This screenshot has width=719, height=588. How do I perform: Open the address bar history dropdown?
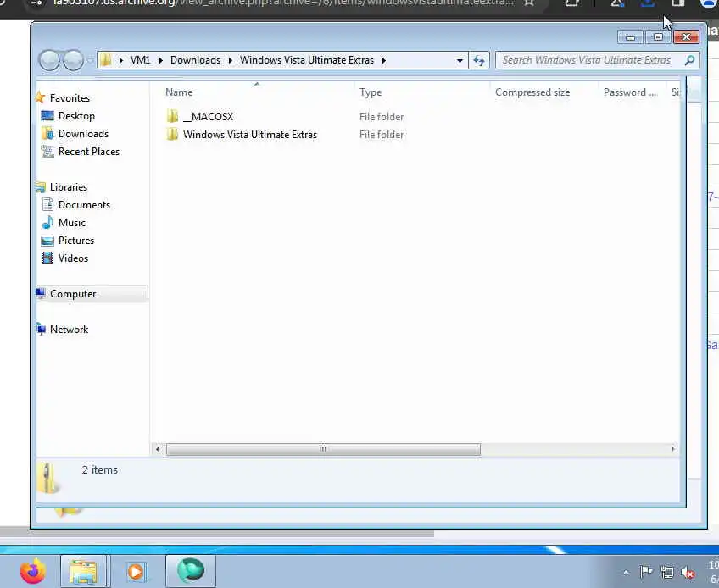pos(460,60)
